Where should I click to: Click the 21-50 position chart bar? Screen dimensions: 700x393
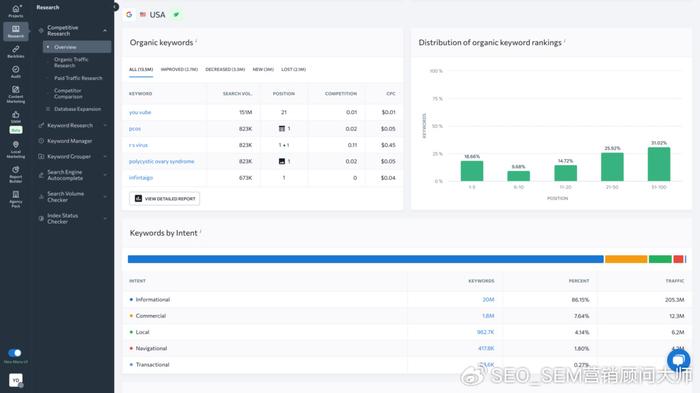pos(612,167)
